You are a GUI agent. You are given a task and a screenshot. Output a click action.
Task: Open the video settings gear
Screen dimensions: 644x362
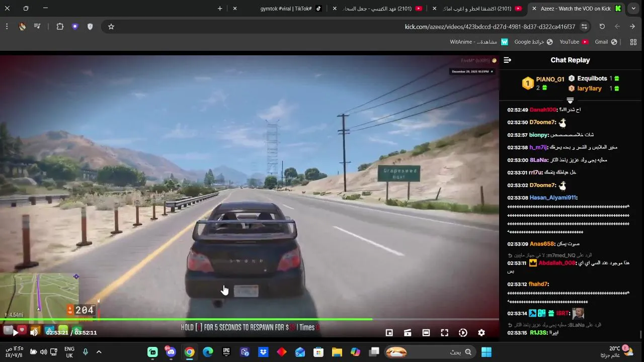point(481,332)
